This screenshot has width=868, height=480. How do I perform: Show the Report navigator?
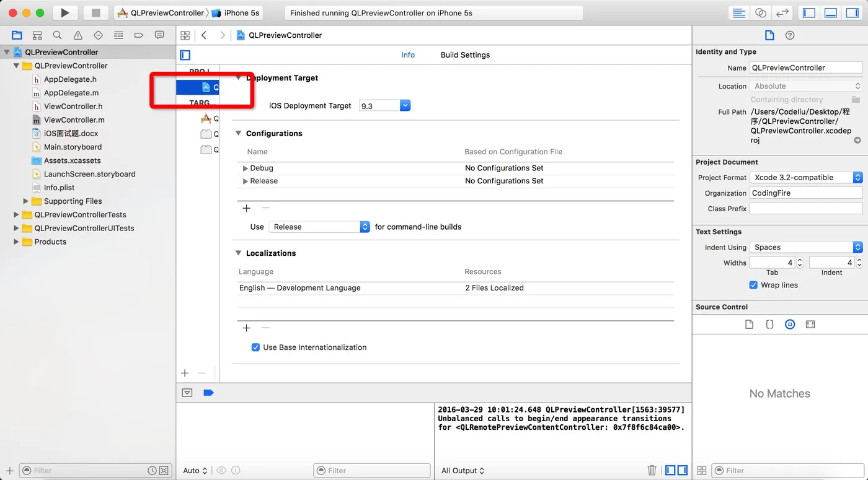point(159,35)
